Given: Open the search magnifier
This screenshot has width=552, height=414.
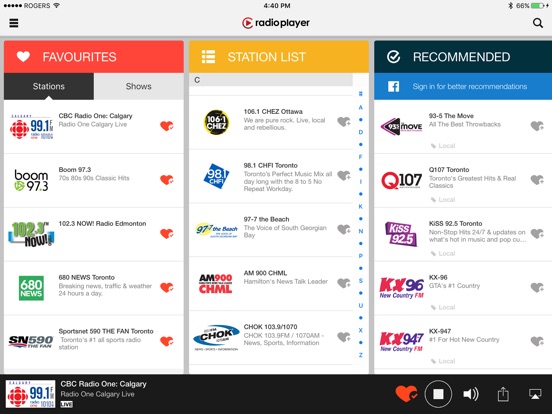Looking at the screenshot, I should (x=538, y=23).
